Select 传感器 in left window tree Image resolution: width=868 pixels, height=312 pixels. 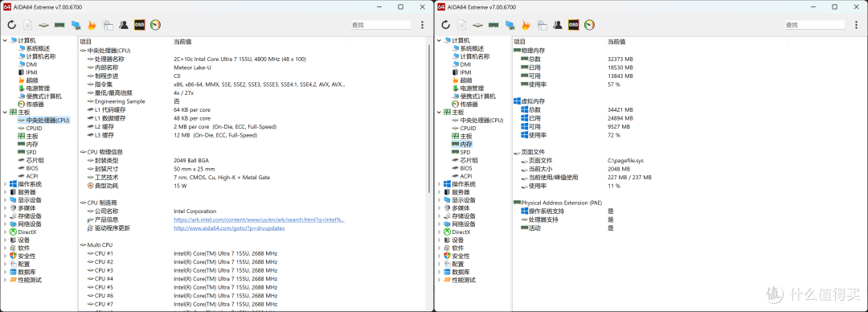(35, 105)
